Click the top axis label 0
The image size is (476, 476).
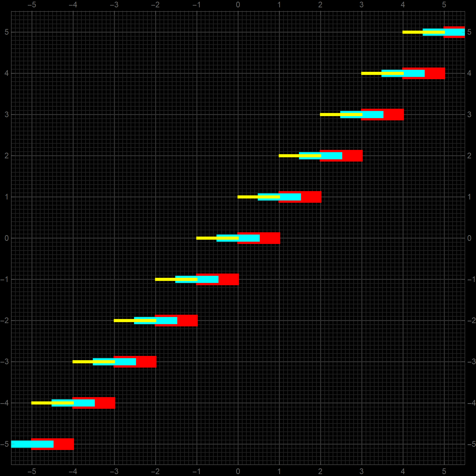tap(238, 5)
